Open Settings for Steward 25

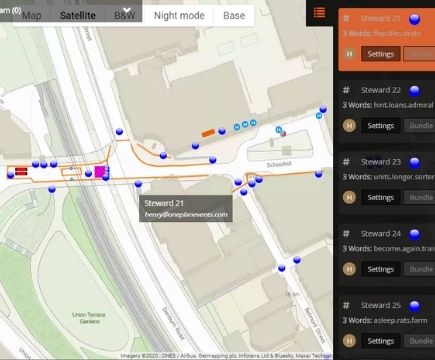381,341
